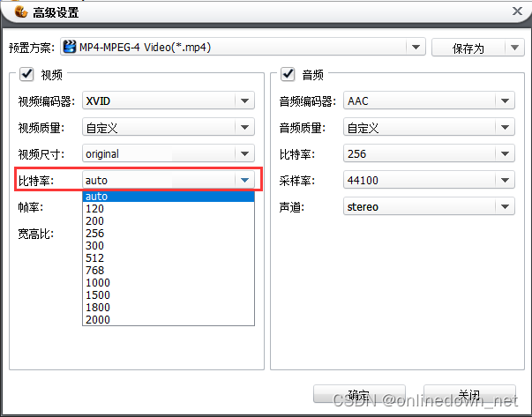Select 256 in video bitrate list

169,234
